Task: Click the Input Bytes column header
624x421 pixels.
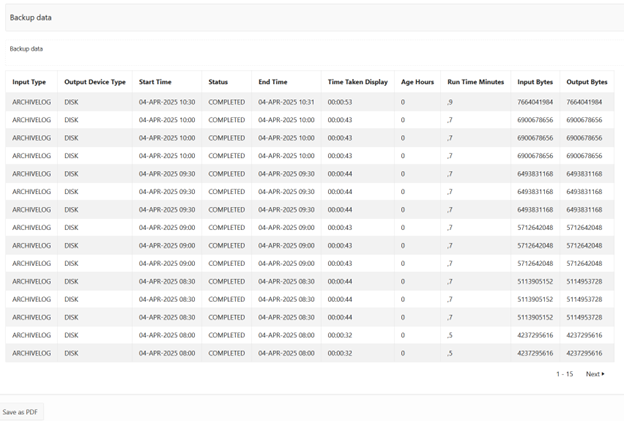Action: [537, 82]
